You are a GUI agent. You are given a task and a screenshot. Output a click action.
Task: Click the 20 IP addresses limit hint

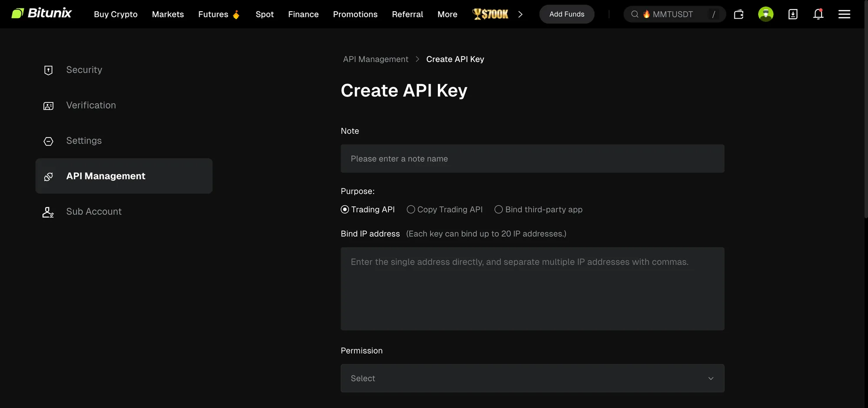[x=486, y=234]
